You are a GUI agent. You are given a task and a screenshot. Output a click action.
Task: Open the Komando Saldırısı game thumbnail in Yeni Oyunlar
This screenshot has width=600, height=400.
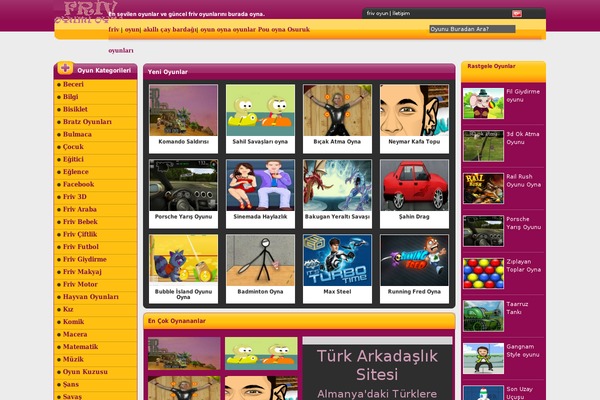[183, 110]
